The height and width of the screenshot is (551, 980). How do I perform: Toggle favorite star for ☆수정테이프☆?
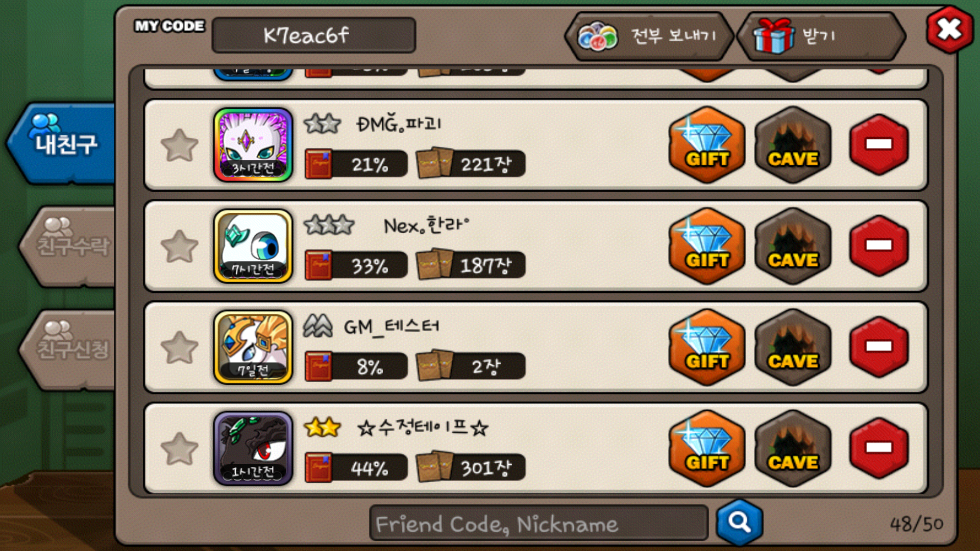click(x=179, y=448)
